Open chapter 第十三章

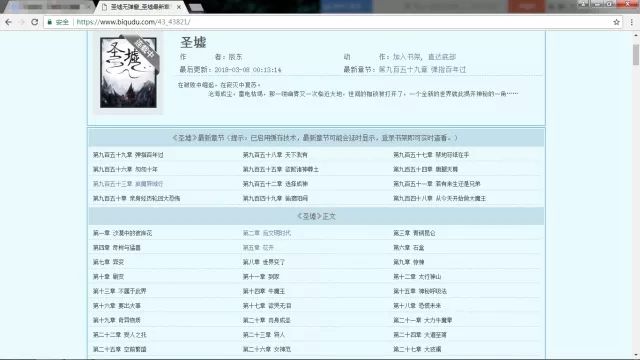[119, 291]
